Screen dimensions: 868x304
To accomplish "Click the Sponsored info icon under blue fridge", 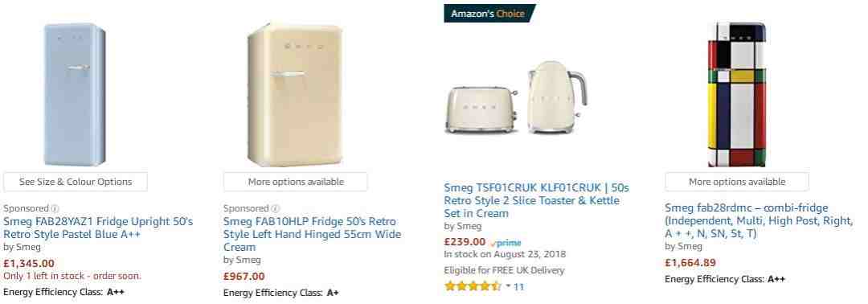I will point(55,209).
